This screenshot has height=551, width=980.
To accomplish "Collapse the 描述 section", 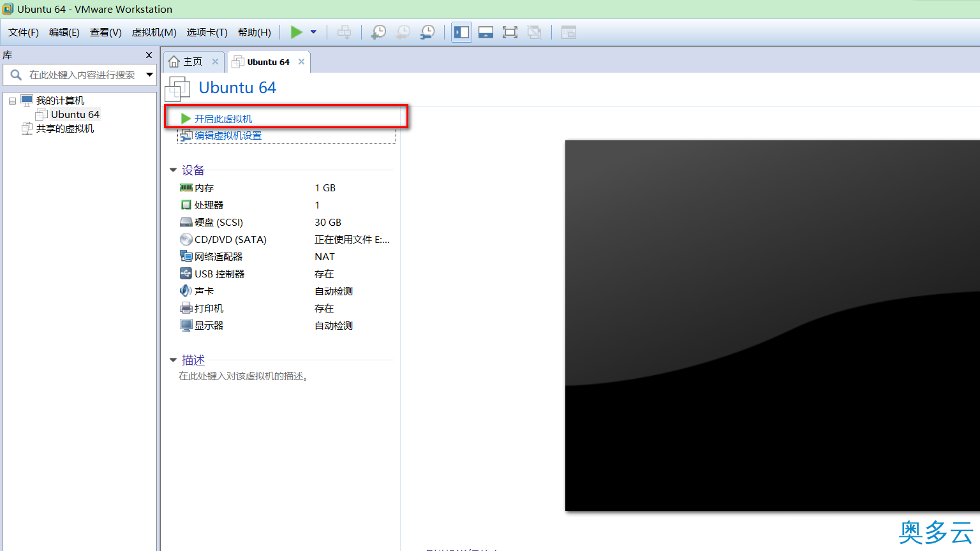I will point(173,360).
